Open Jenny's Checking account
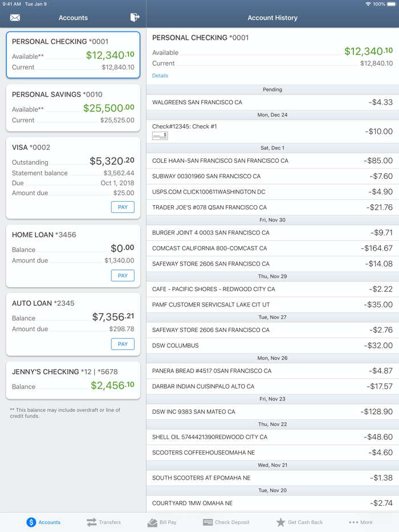This screenshot has height=532, width=399. 72,379
